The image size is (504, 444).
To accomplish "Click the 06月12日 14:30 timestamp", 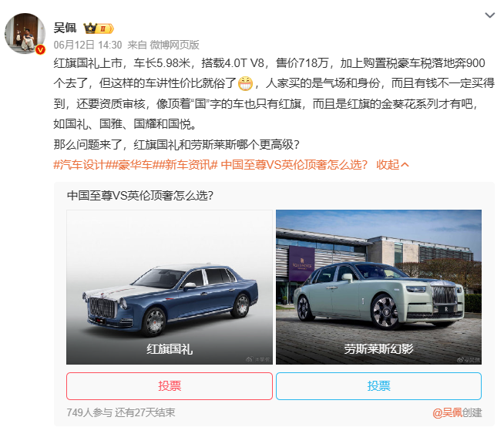I will 88,45.
